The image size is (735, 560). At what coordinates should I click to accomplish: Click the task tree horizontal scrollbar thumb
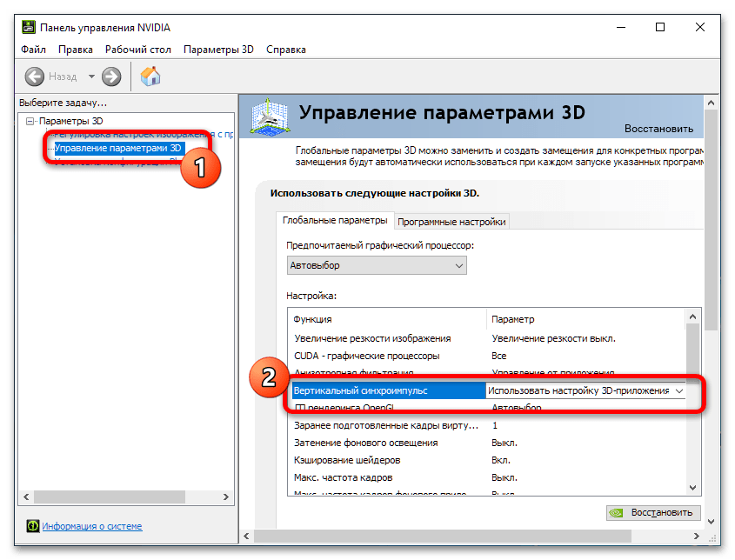(x=110, y=497)
